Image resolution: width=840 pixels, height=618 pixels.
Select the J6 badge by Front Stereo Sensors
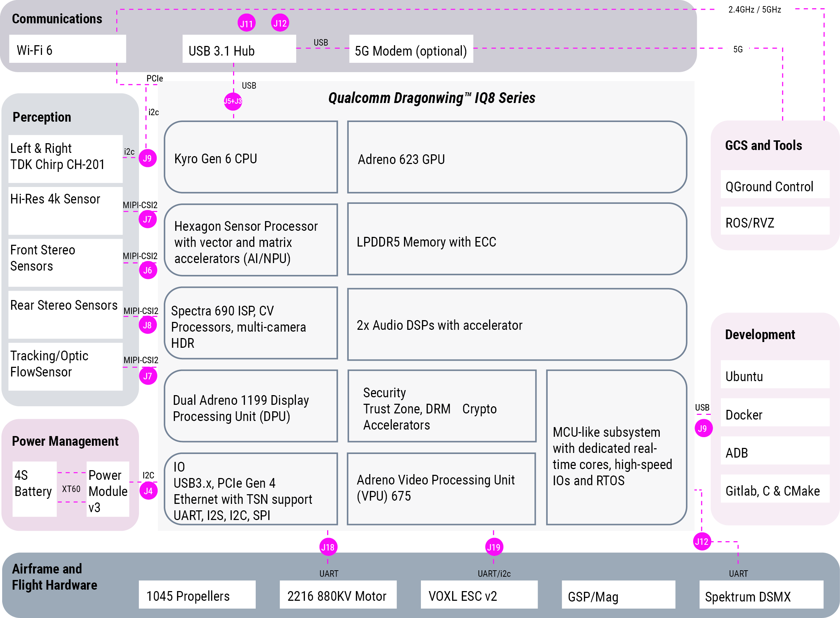pyautogui.click(x=148, y=270)
